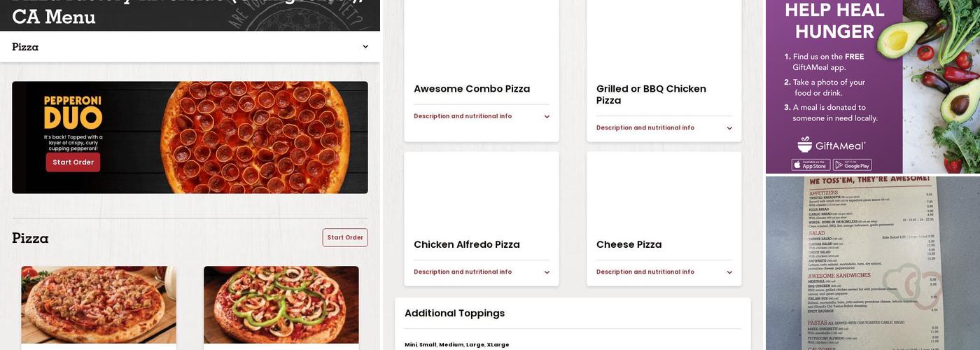This screenshot has width=980, height=350.
Task: Click Start Order beside the Pizza heading
Action: pos(345,238)
